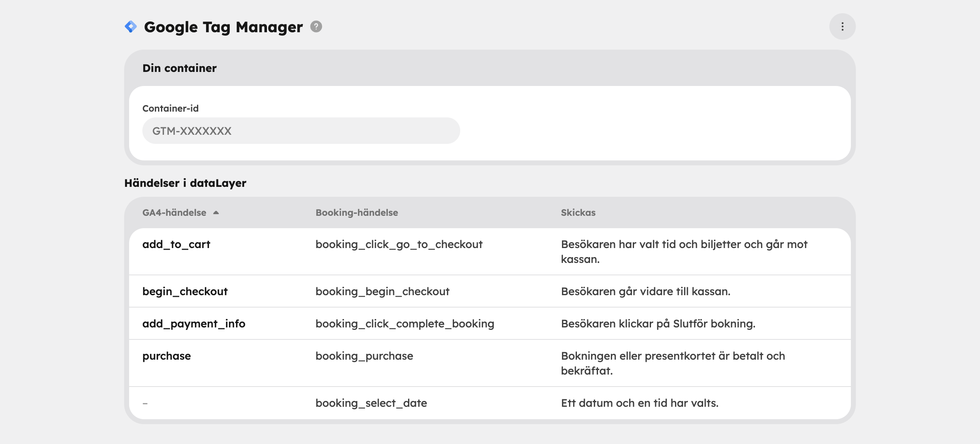Focus the Container-id GTM-XXXXXXX field
Image resolution: width=980 pixels, height=444 pixels.
click(x=301, y=131)
